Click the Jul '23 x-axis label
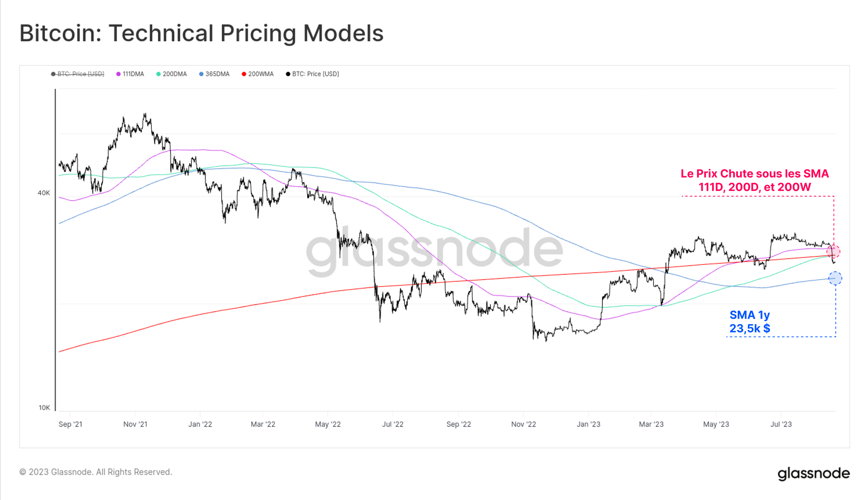This screenshot has width=868, height=500. click(x=781, y=424)
